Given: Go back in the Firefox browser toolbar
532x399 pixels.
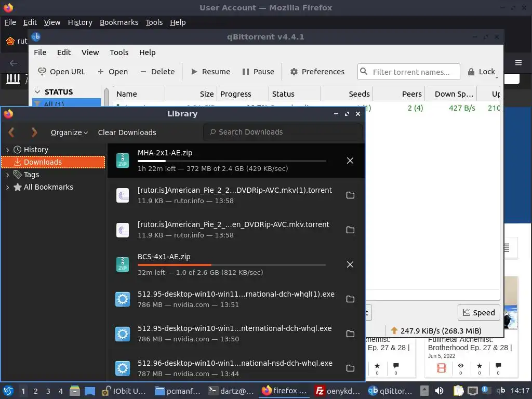Looking at the screenshot, I should [14, 63].
